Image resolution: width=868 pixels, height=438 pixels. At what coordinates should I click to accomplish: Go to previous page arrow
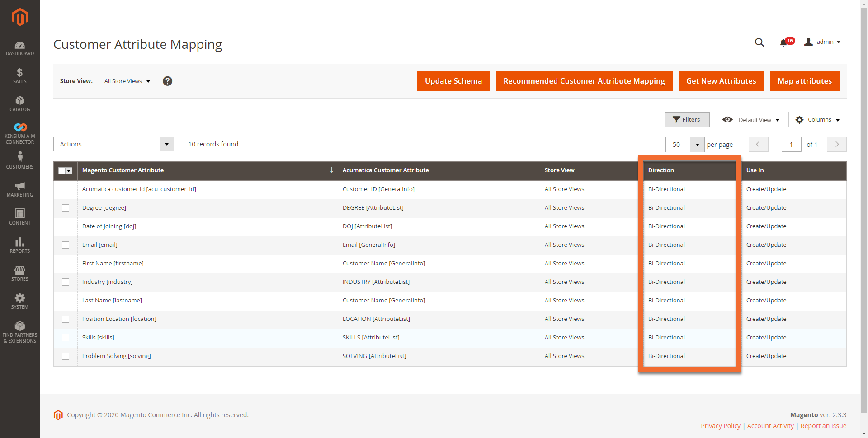pos(758,144)
